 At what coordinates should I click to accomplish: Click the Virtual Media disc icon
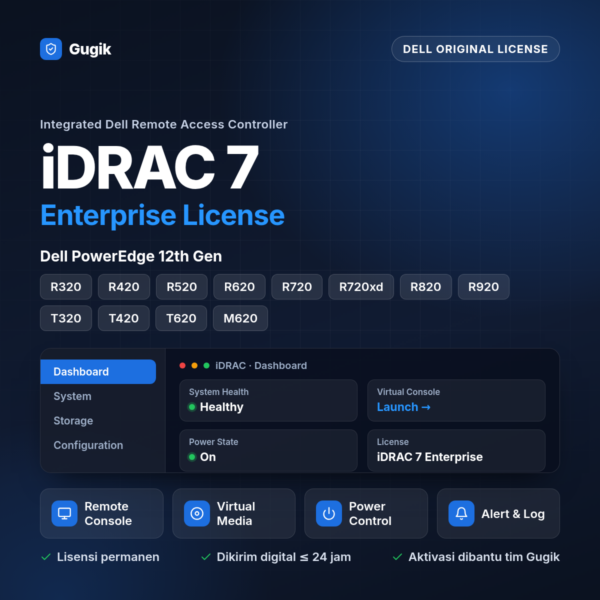pyautogui.click(x=197, y=514)
